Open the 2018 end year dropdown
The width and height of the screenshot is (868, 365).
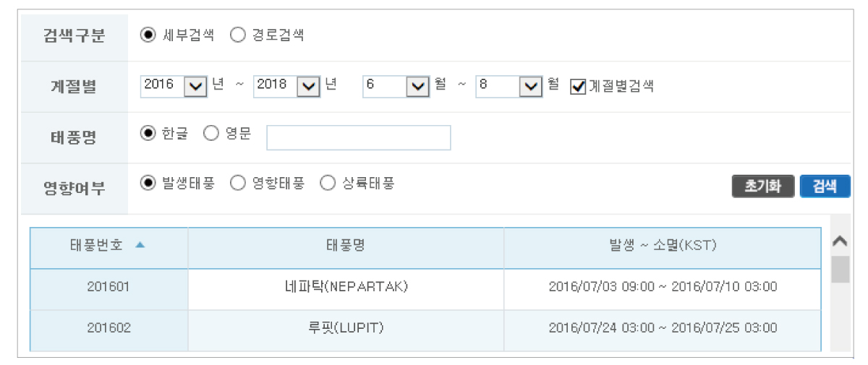tap(287, 86)
